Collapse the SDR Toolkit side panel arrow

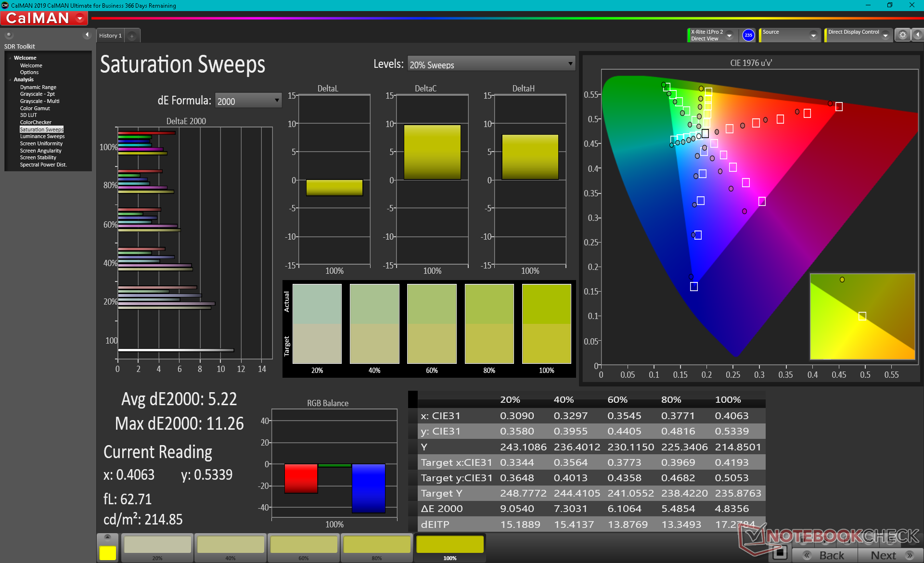pyautogui.click(x=87, y=35)
